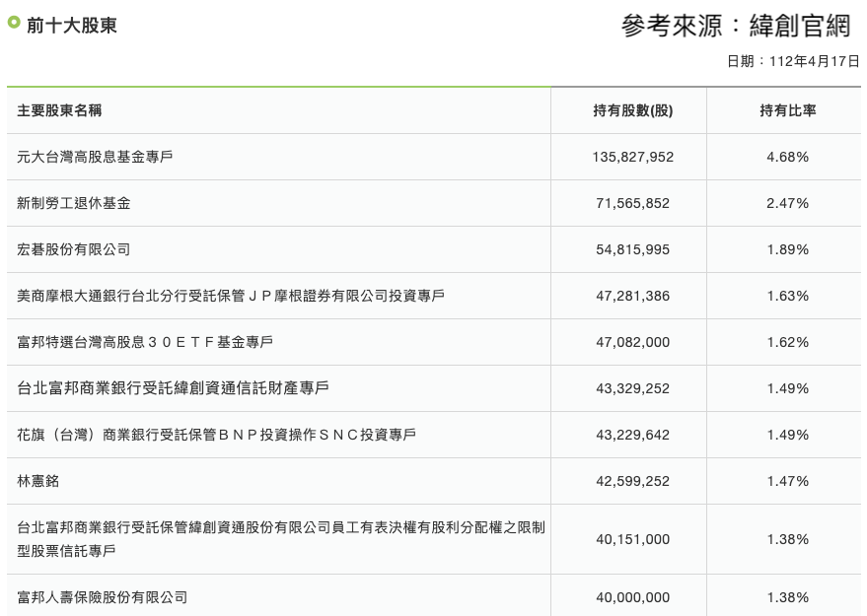Select the date 日期：112年4月17日
The height and width of the screenshot is (616, 867).
coord(793,61)
